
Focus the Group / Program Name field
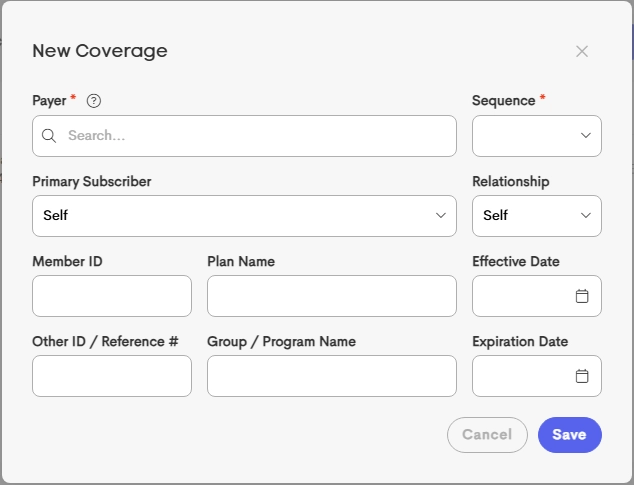(331, 376)
